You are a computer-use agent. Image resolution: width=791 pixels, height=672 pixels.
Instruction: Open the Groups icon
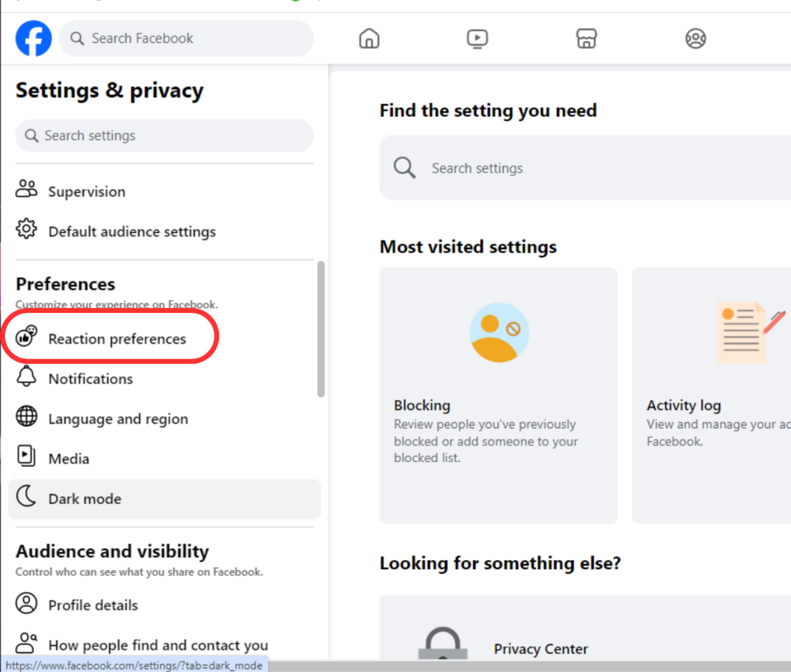(x=695, y=38)
